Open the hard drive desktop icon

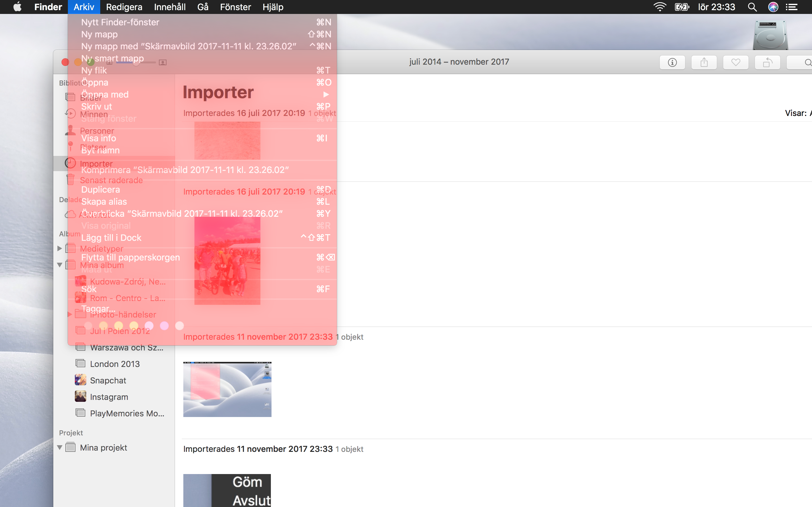770,35
